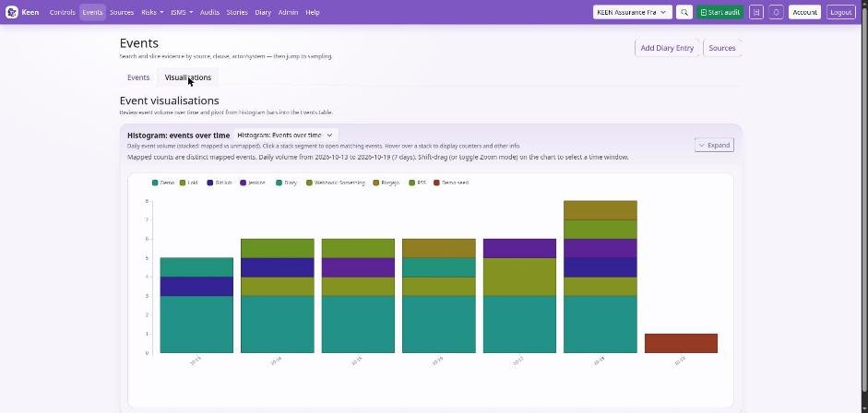Click dark blue segment in 10-13 bar
The image size is (868, 413).
click(196, 287)
